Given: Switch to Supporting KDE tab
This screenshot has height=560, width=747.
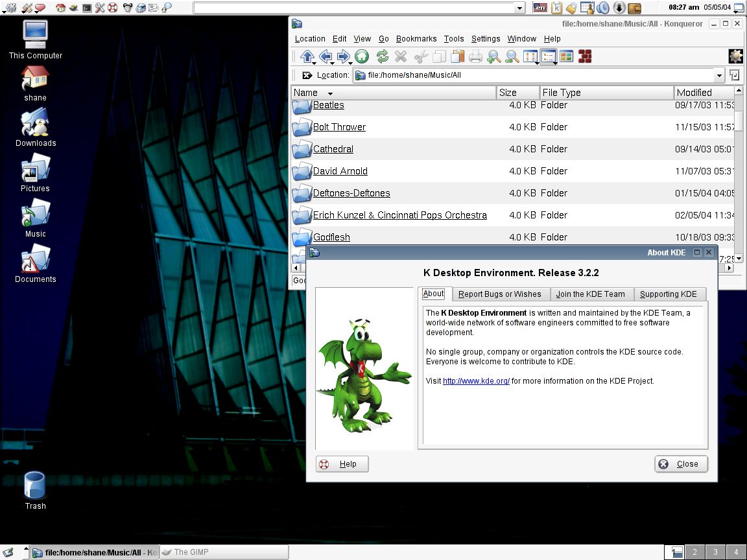Looking at the screenshot, I should pos(669,294).
